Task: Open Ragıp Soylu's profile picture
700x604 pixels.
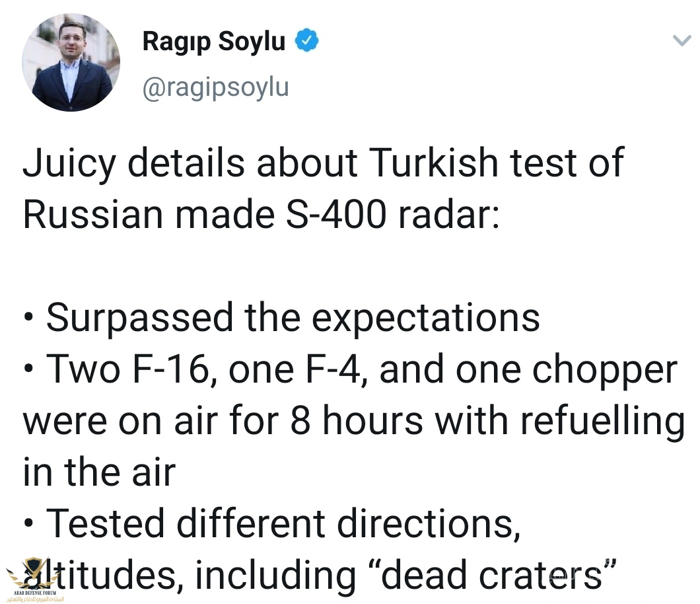Action: 71,62
